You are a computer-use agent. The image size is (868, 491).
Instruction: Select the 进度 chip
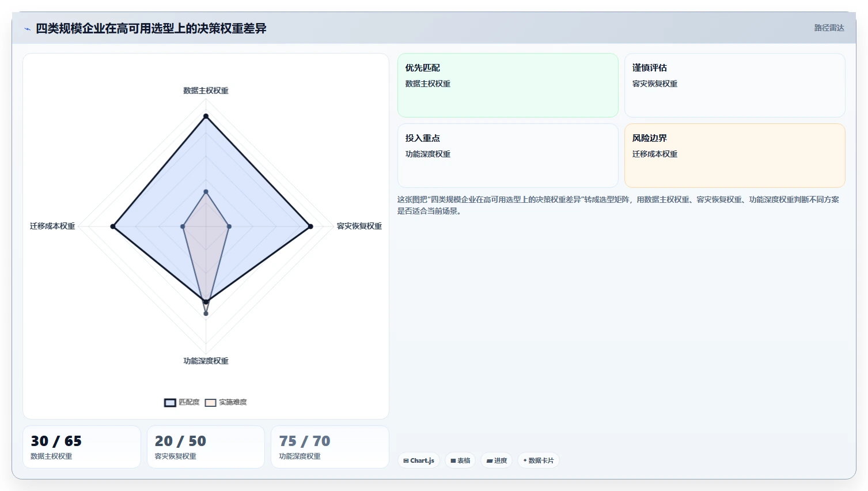pos(496,460)
